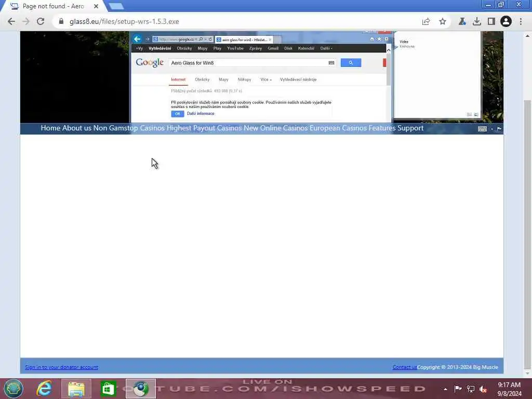Open Windows Store from taskbar
532x399 pixels.
pyautogui.click(x=108, y=389)
